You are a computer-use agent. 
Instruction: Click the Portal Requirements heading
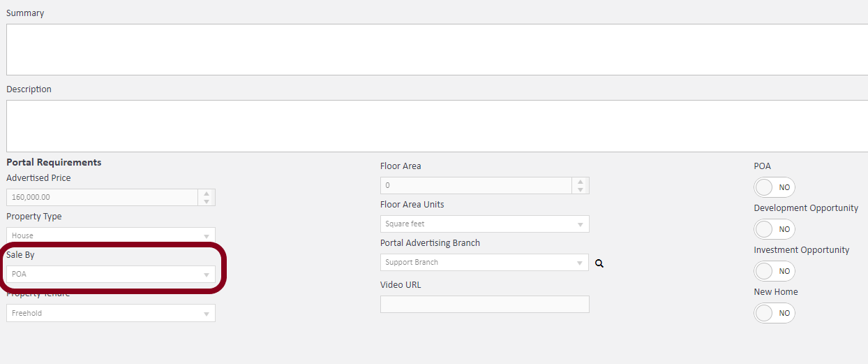click(54, 162)
